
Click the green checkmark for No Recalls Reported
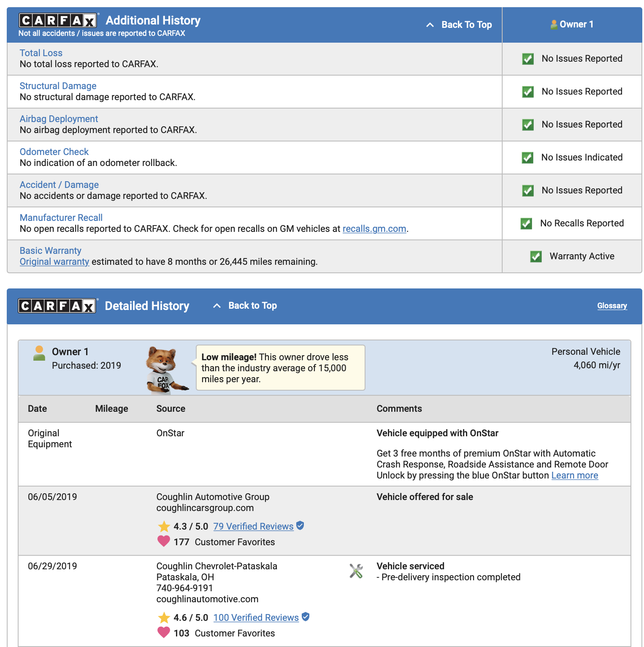coord(526,223)
